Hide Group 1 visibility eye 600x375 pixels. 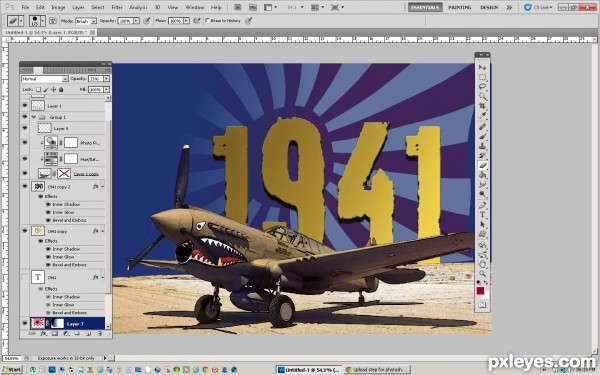(x=25, y=117)
